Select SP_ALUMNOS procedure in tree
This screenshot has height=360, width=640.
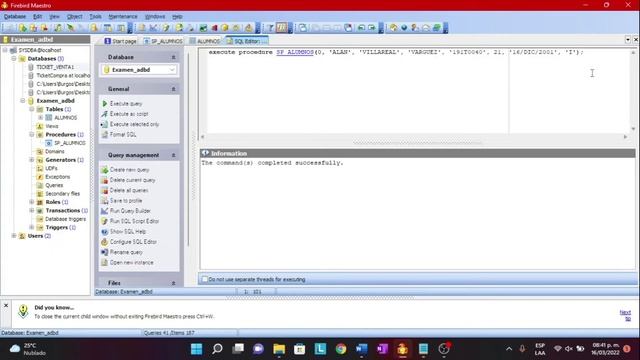70,143
